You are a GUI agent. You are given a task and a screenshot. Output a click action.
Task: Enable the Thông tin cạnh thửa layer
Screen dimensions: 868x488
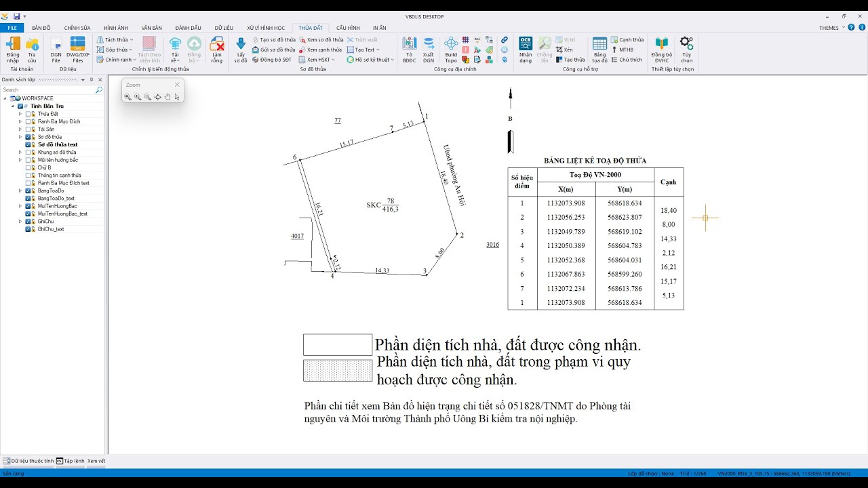28,175
